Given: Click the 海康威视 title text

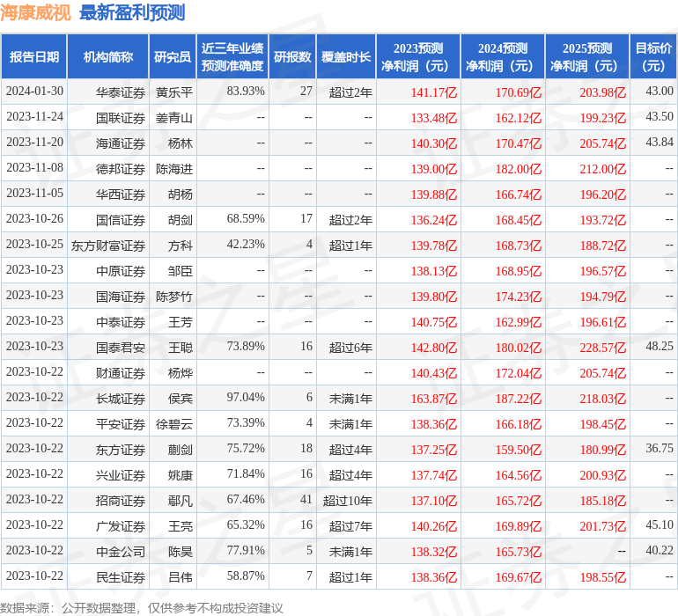Looking at the screenshot, I should click(x=35, y=12).
